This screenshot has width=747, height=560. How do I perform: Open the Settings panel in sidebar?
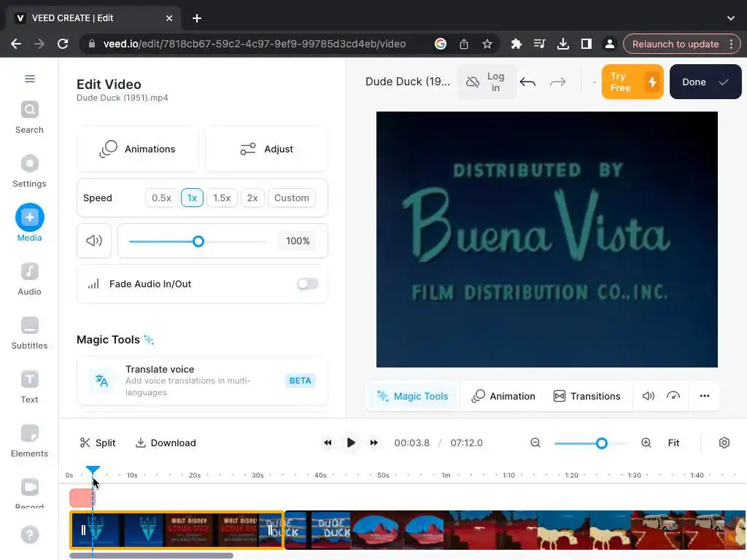tap(29, 171)
